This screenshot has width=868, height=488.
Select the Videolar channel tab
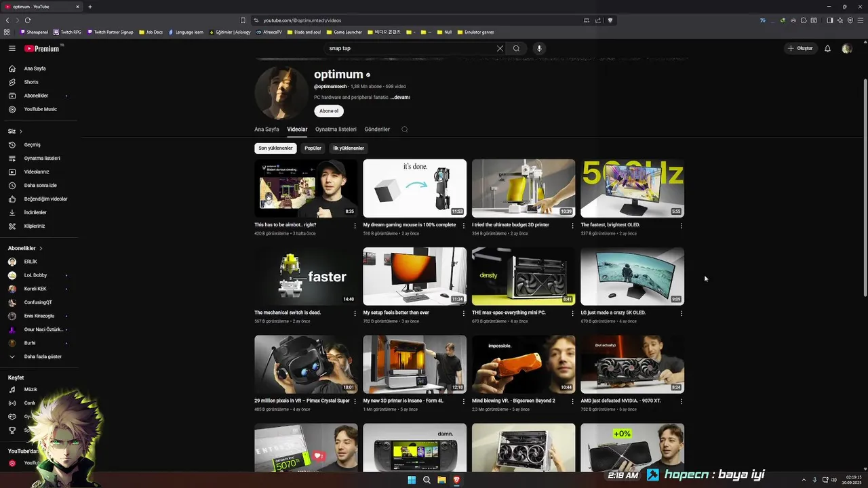click(297, 129)
